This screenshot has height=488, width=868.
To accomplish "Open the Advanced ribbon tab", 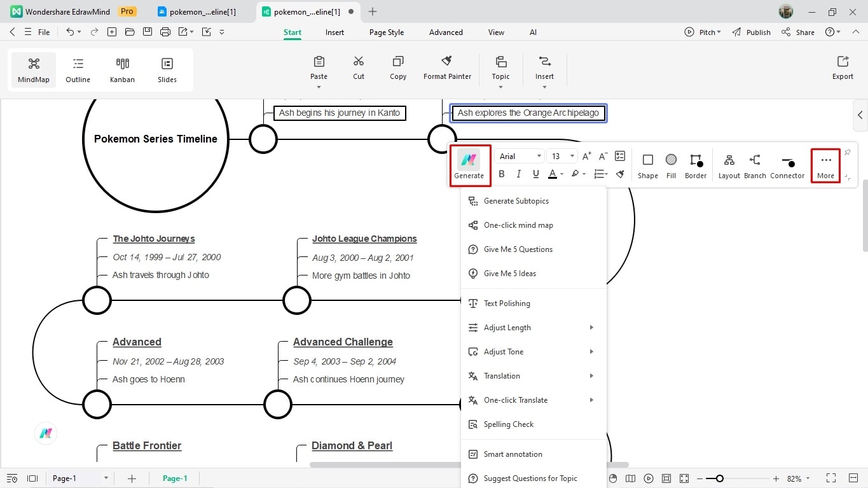I will (446, 32).
